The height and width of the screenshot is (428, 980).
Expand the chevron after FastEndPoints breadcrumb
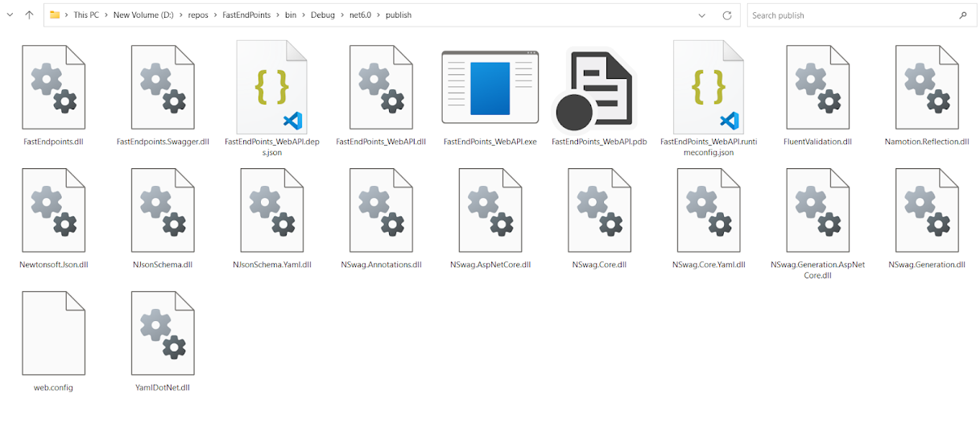tap(277, 15)
